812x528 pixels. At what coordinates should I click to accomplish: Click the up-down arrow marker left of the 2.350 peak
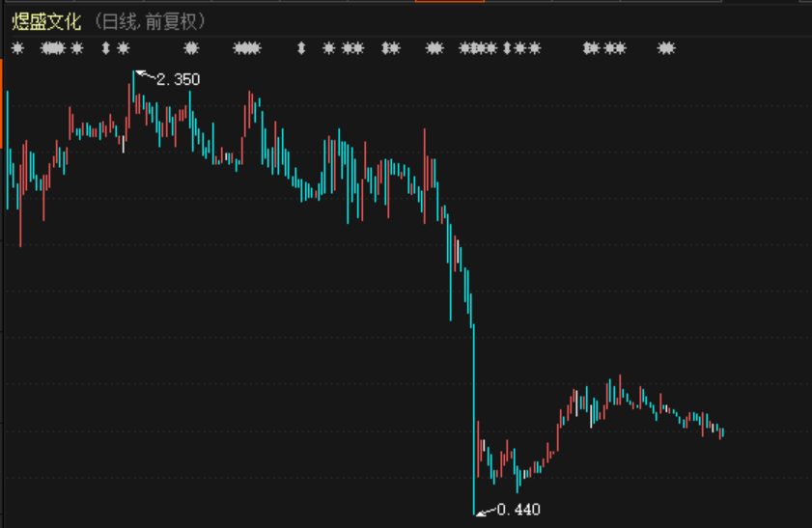[x=105, y=48]
